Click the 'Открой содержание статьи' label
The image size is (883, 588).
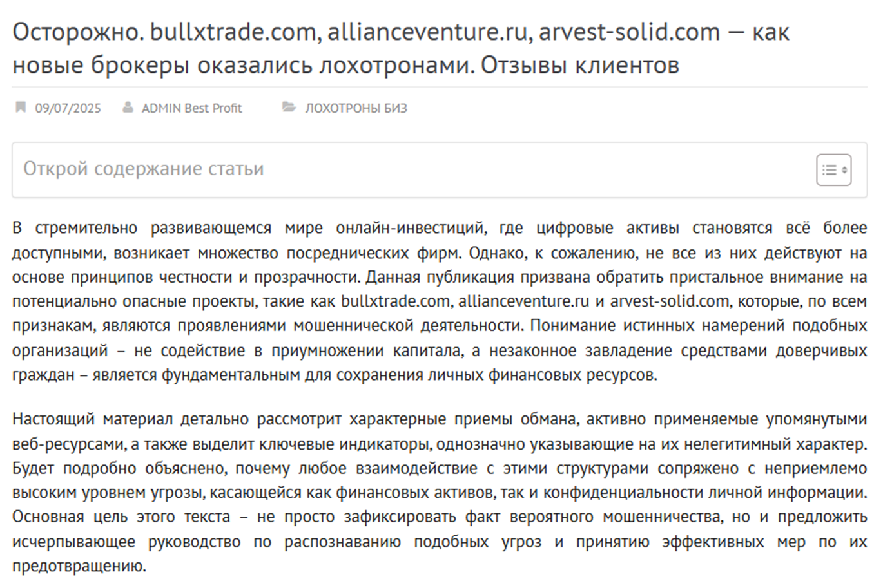tap(144, 169)
